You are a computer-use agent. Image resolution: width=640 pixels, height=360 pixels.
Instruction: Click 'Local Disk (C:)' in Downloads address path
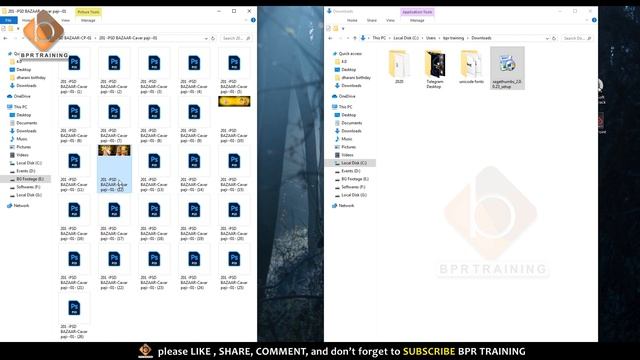pos(406,38)
